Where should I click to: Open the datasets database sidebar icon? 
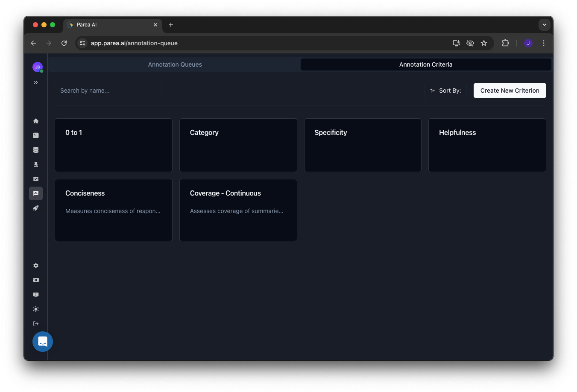(x=36, y=150)
